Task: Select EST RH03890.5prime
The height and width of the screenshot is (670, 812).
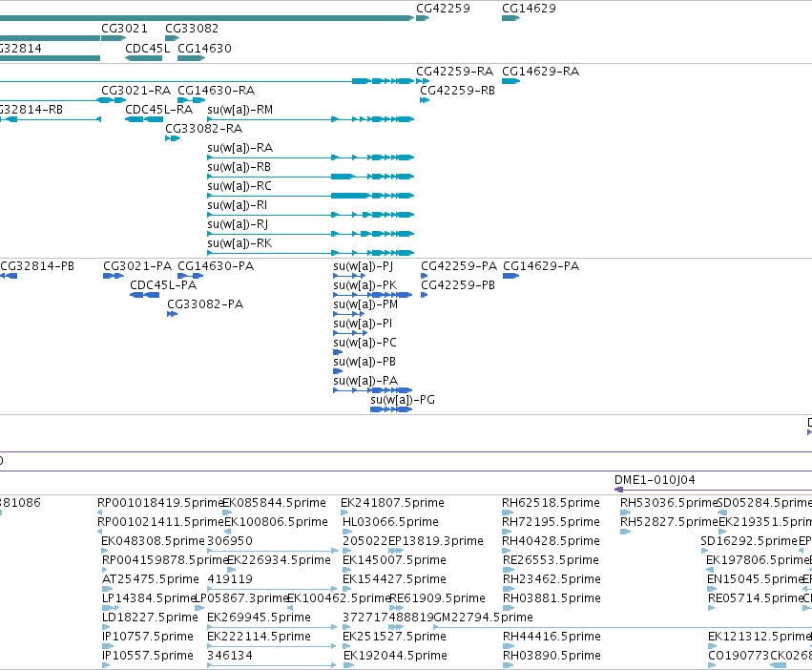Action: [x=552, y=656]
